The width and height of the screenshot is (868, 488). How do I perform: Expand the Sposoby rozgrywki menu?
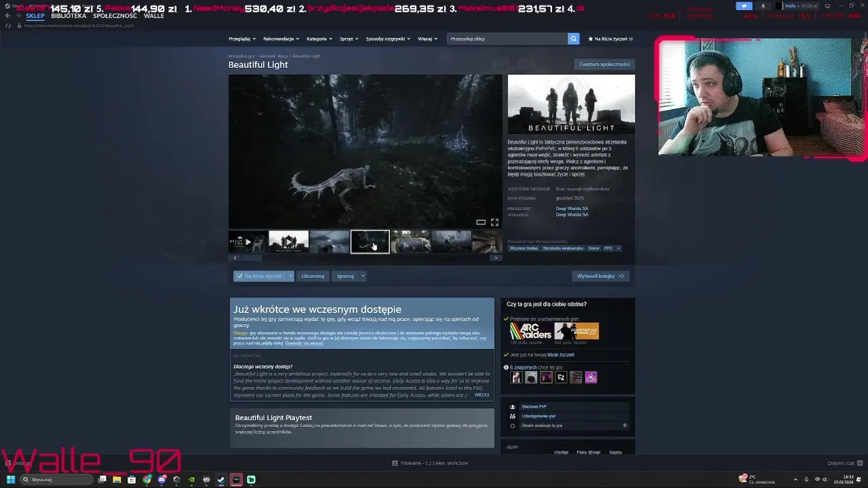pyautogui.click(x=388, y=39)
